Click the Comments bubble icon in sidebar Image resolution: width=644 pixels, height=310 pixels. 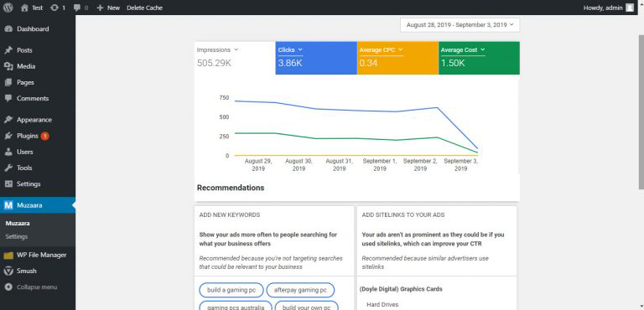pos(8,99)
